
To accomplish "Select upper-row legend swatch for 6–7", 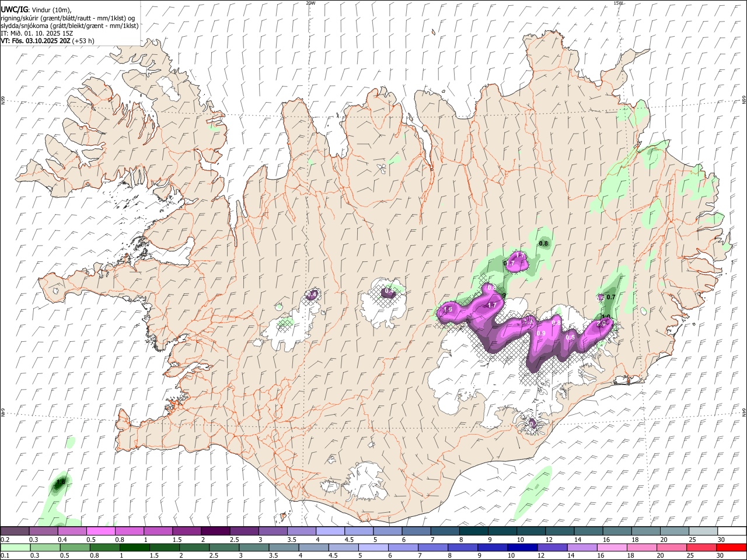I will [x=416, y=531].
